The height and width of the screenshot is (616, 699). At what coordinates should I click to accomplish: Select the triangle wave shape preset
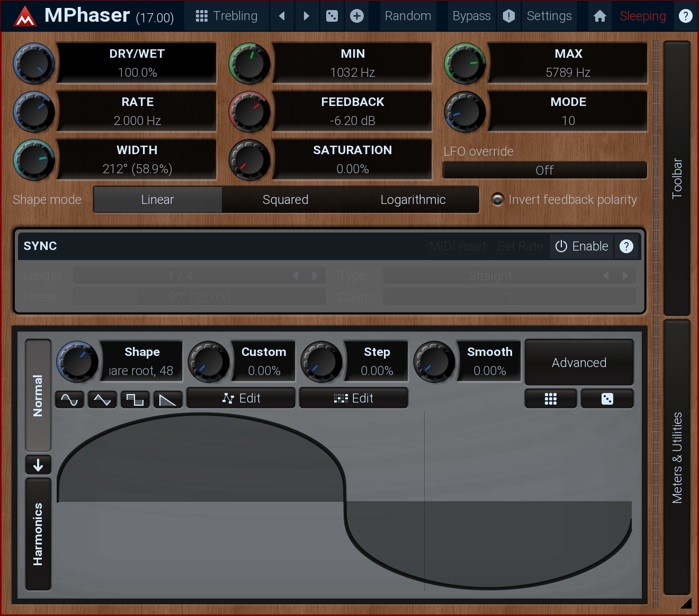[102, 399]
